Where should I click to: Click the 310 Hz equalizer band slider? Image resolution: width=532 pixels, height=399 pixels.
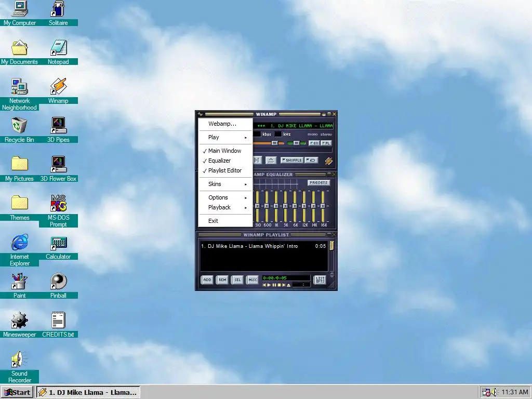pyautogui.click(x=257, y=206)
